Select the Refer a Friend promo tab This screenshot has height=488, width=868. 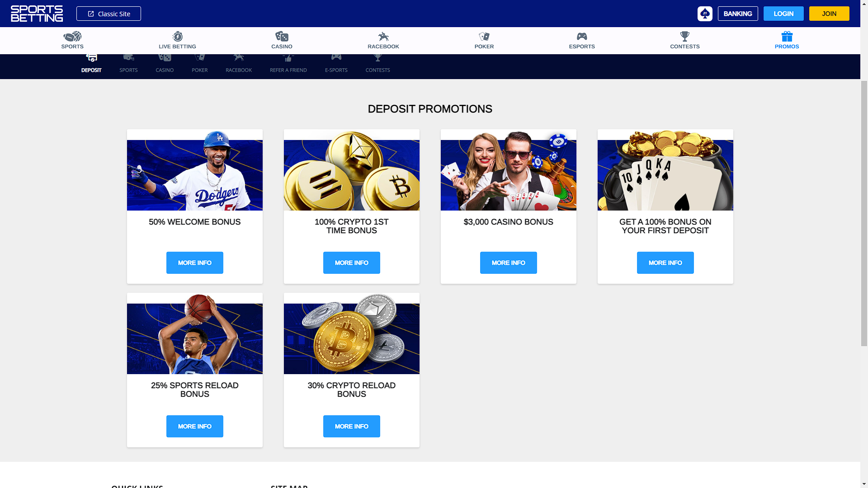[288, 64]
